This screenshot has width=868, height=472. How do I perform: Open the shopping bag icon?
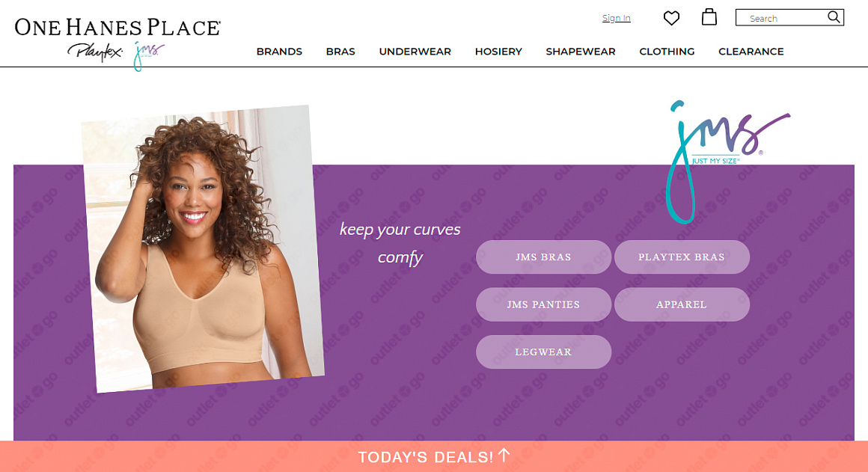click(709, 17)
